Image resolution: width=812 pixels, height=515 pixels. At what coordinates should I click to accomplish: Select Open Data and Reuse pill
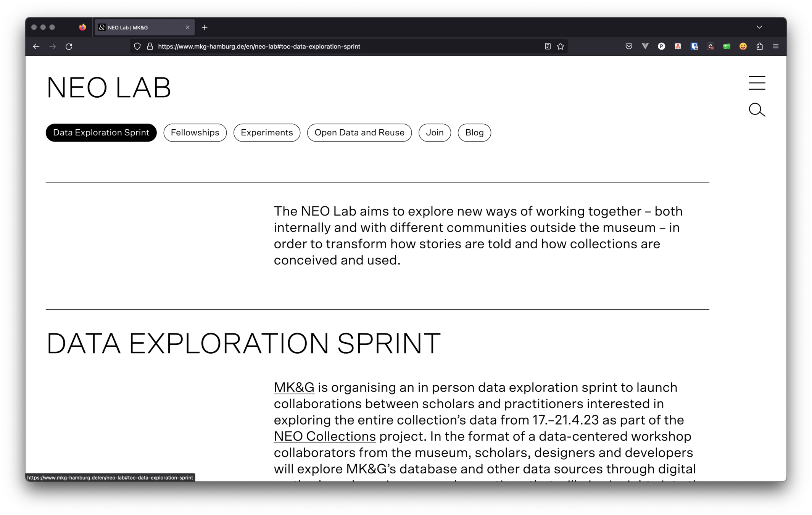click(x=359, y=133)
